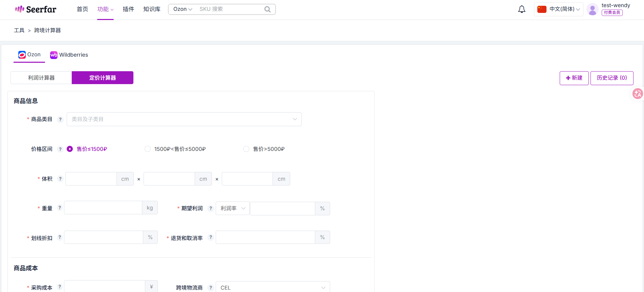Expand the 类目及子类目 category dropdown
This screenshot has height=292, width=644.
[184, 119]
